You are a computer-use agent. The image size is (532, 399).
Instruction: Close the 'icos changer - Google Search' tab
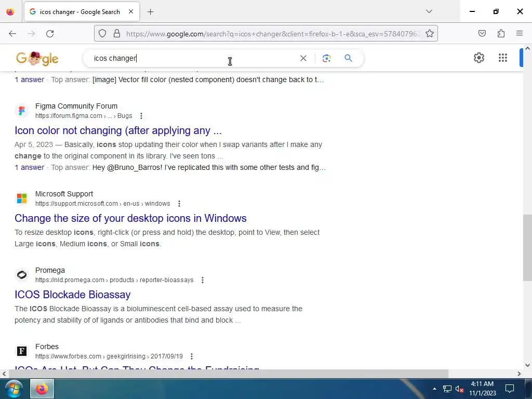[x=131, y=11]
